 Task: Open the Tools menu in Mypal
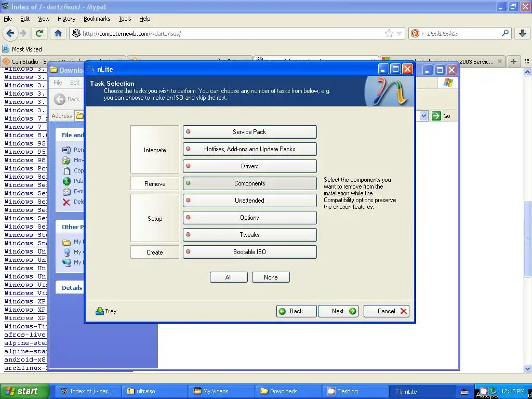(125, 19)
